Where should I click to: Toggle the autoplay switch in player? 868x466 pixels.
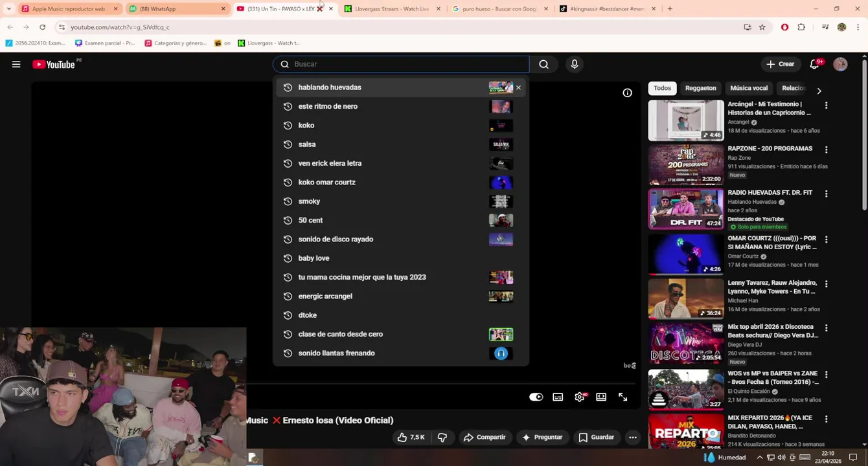(x=536, y=397)
